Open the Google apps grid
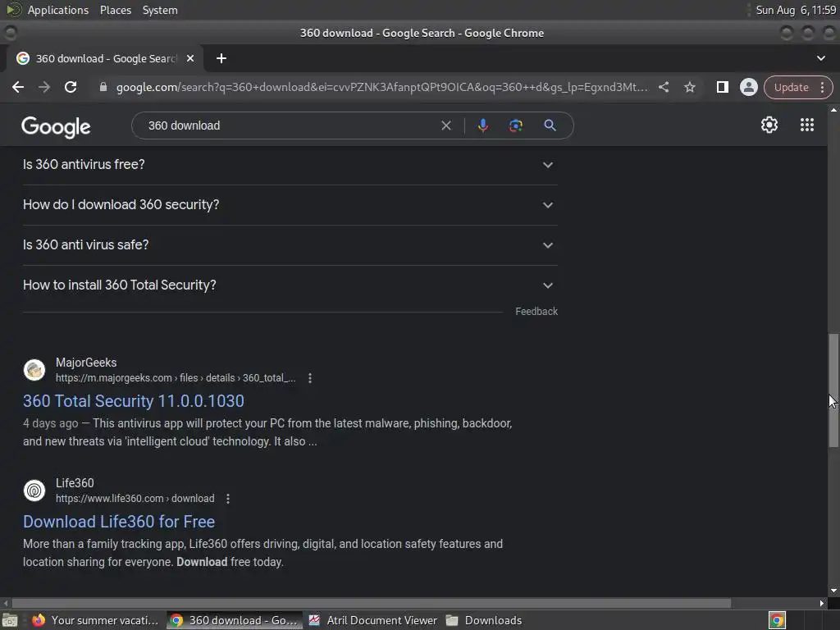Viewport: 840px width, 630px height. coord(807,125)
